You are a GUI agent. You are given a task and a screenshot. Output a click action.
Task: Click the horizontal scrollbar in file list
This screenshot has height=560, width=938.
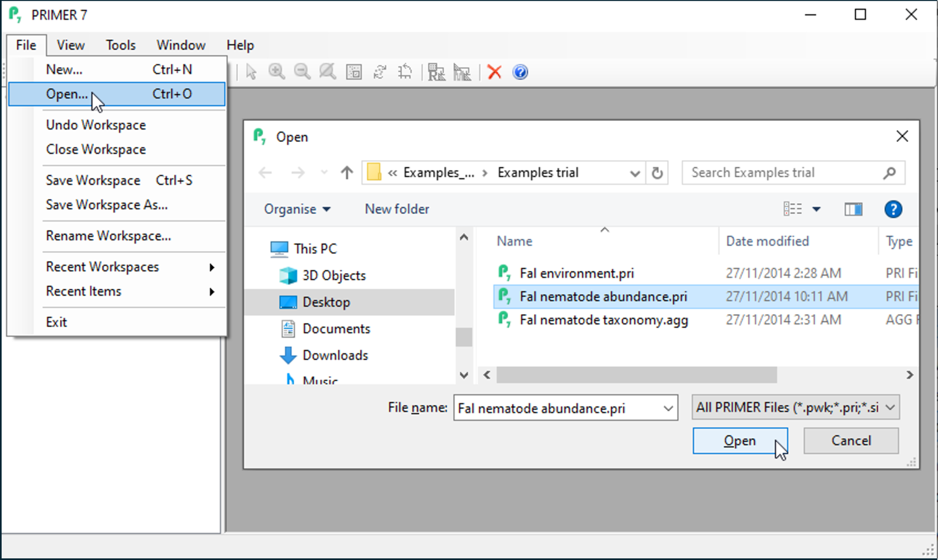(x=636, y=375)
